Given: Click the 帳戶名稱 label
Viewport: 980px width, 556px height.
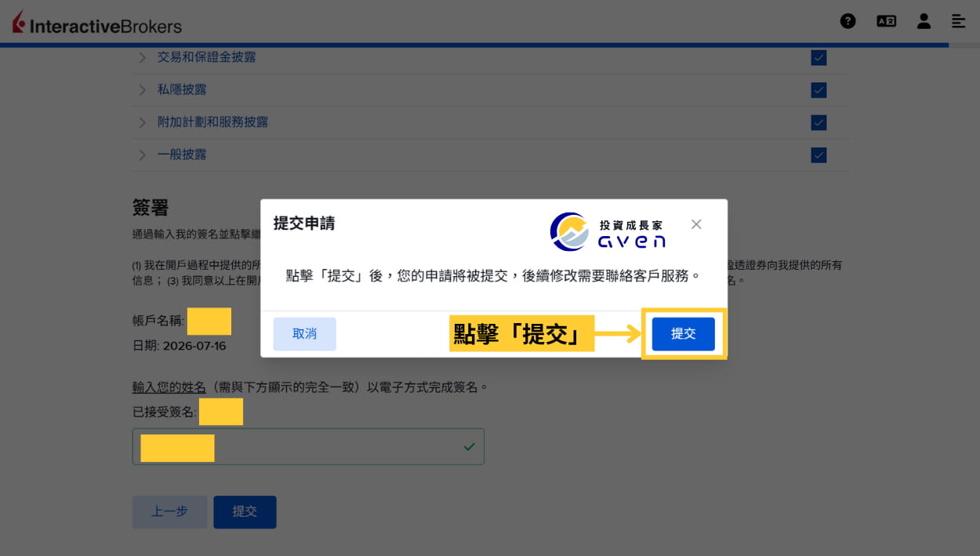Looking at the screenshot, I should 158,321.
